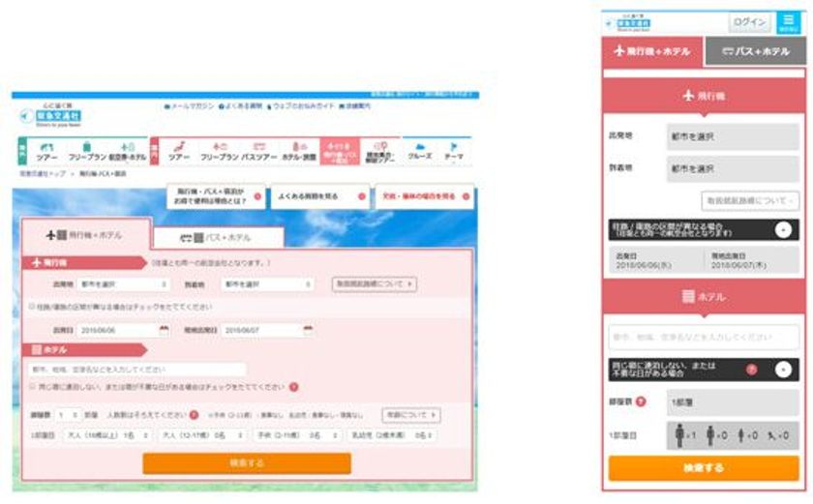
Task: Select domestic ツアー menu with red Japan icon
Action: coord(179,151)
